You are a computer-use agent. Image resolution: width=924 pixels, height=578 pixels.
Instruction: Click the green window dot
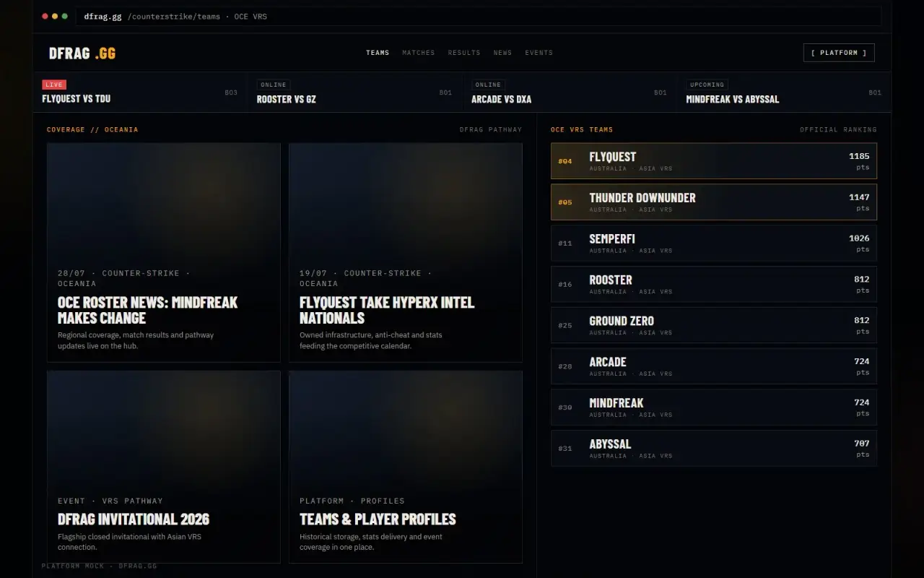pos(65,16)
